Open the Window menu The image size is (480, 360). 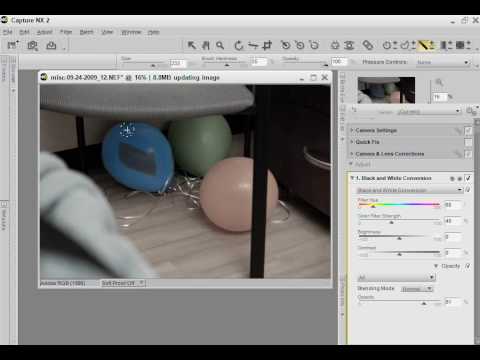coord(131,32)
